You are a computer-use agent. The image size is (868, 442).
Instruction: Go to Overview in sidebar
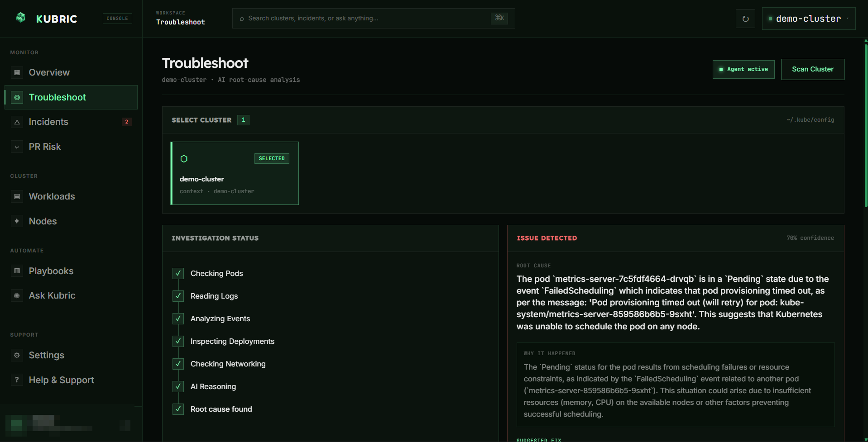point(71,72)
